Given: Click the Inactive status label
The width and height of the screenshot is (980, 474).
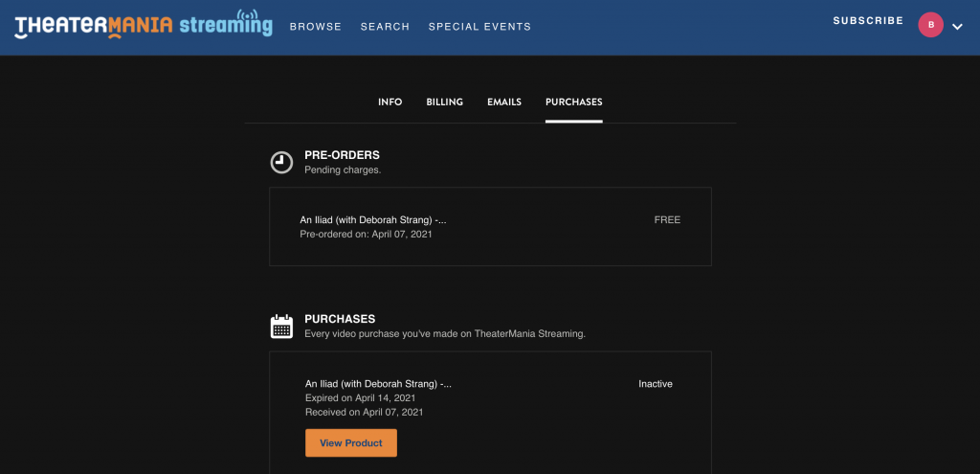Looking at the screenshot, I should coord(656,384).
